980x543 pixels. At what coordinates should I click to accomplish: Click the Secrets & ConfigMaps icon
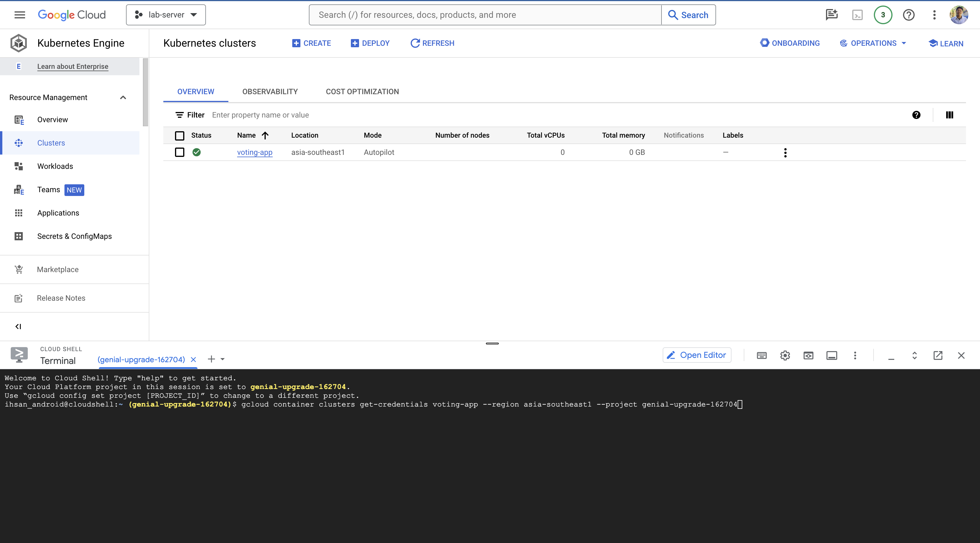[18, 236]
